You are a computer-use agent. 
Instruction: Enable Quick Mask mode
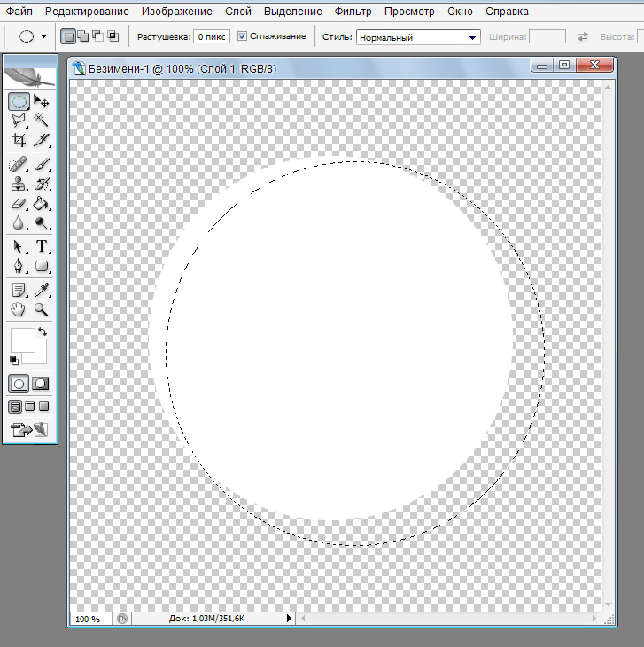click(x=40, y=384)
